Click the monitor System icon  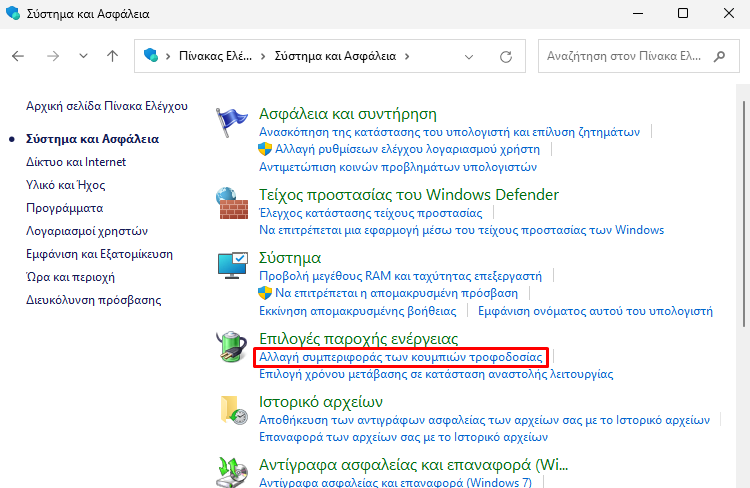click(232, 266)
